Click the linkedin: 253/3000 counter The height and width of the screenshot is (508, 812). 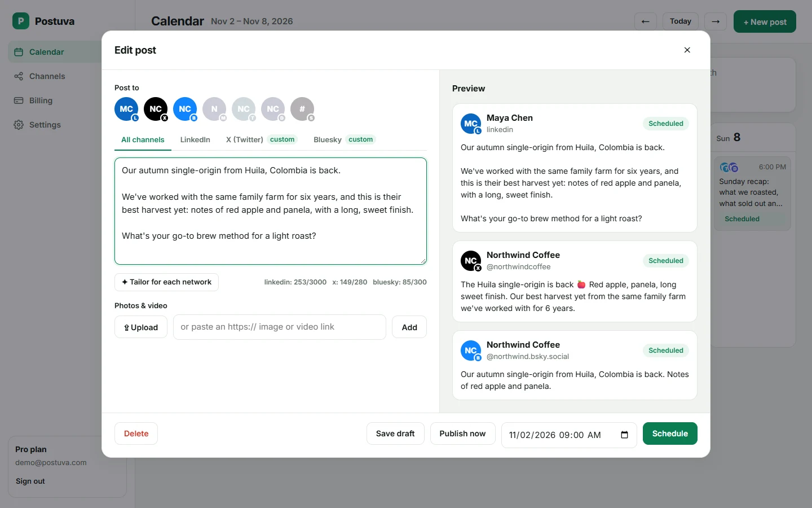click(295, 282)
